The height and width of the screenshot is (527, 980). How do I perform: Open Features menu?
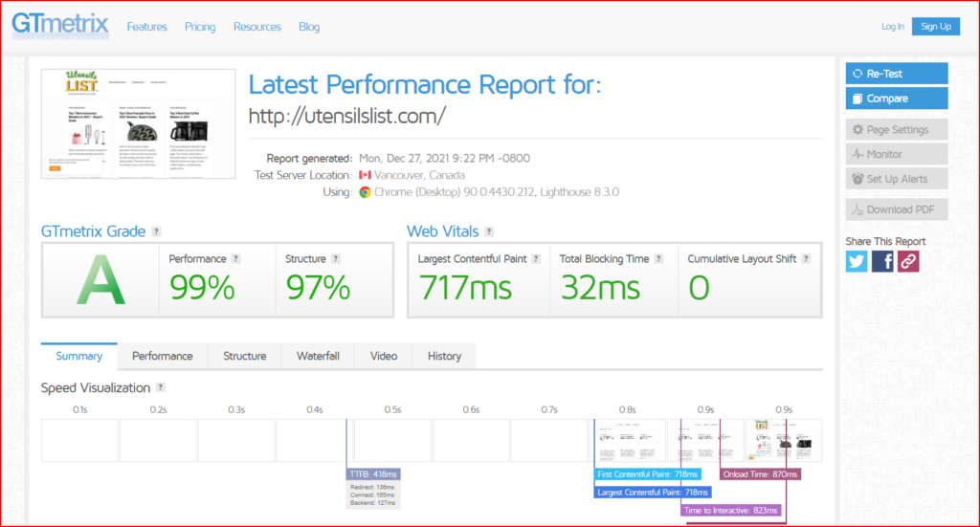coord(146,27)
